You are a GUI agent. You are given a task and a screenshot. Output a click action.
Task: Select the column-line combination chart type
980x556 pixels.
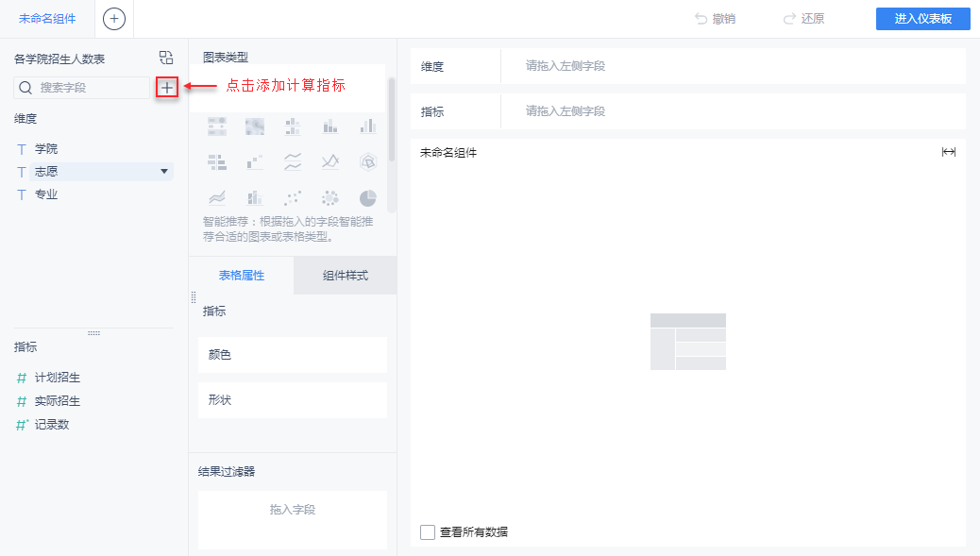pyautogui.click(x=254, y=198)
